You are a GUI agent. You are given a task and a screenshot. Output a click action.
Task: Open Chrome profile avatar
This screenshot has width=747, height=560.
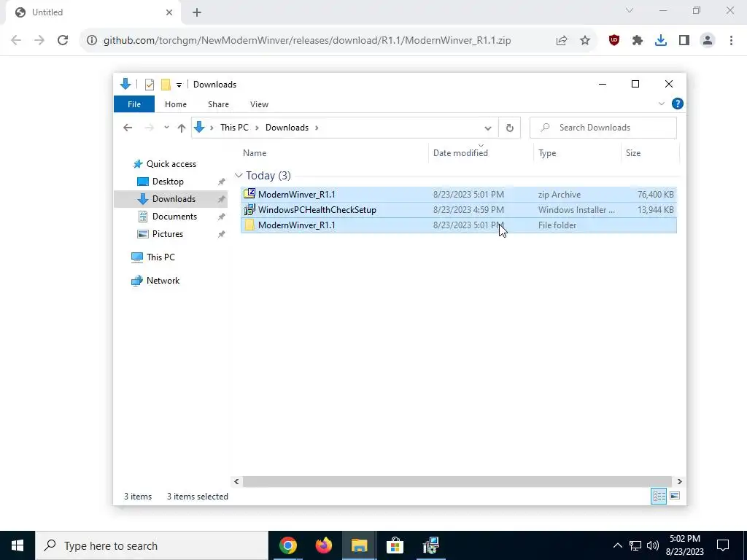tap(708, 41)
